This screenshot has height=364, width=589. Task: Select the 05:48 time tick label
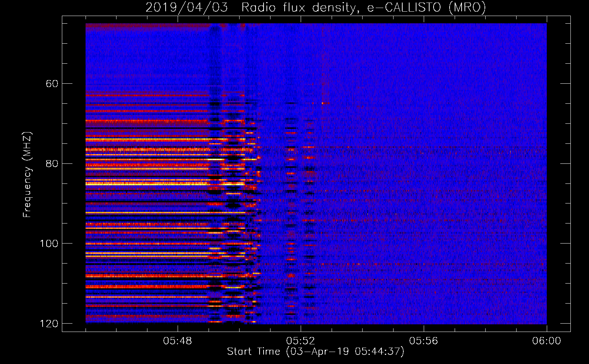[178, 341]
